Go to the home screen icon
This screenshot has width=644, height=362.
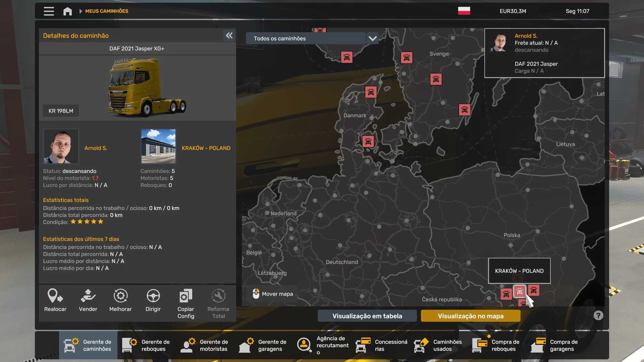(x=67, y=11)
